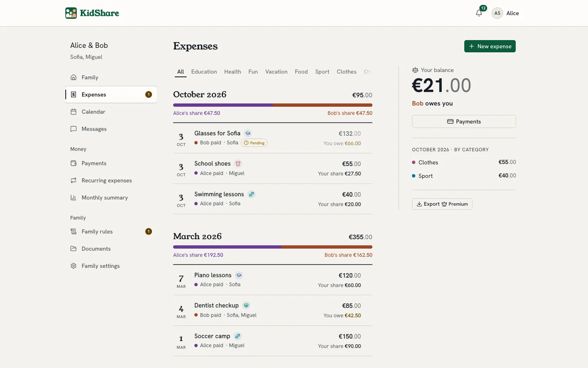Viewport: 588px width, 368px height.
Task: Click the health icon beside Dentist checkup
Action: tap(246, 305)
